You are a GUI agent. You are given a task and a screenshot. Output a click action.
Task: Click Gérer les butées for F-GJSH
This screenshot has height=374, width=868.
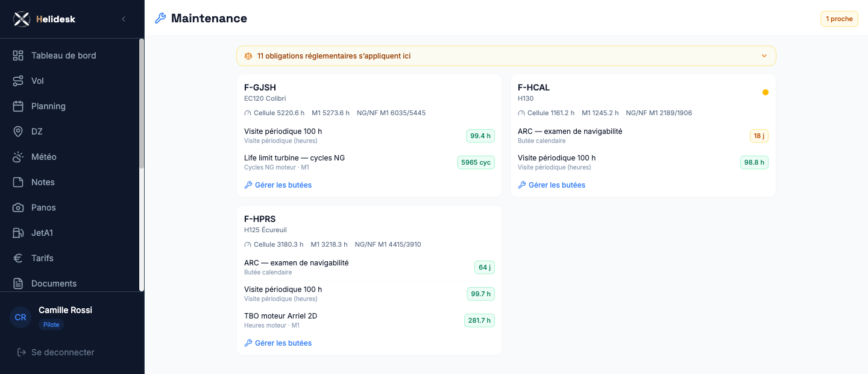(278, 185)
